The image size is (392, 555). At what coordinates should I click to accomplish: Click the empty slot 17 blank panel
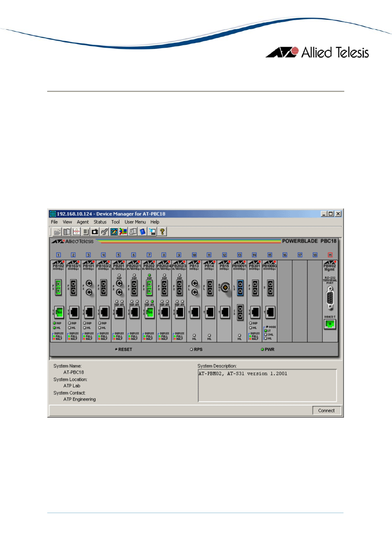coord(300,301)
